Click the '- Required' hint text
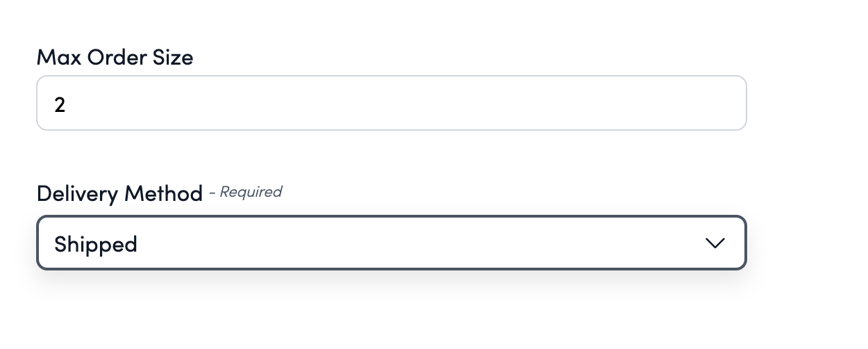The width and height of the screenshot is (868, 349). [x=246, y=192]
